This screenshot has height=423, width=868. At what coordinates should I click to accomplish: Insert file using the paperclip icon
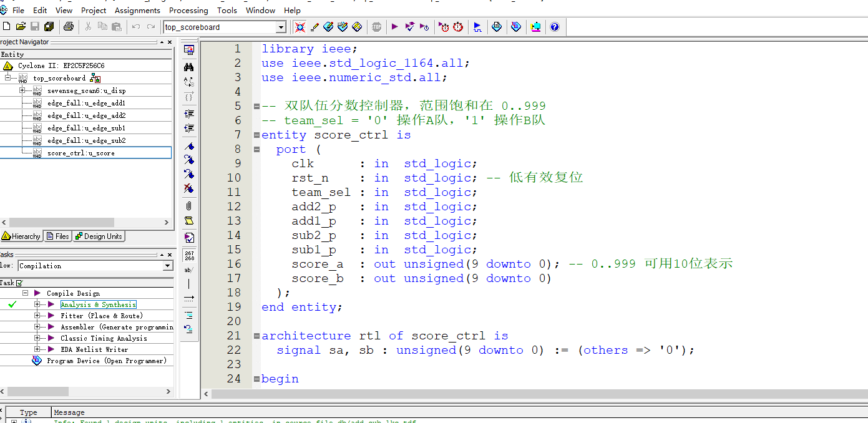point(188,205)
